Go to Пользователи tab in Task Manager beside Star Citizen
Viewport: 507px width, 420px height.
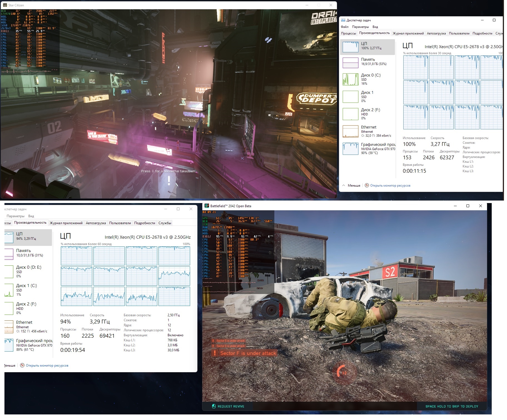[x=459, y=33]
